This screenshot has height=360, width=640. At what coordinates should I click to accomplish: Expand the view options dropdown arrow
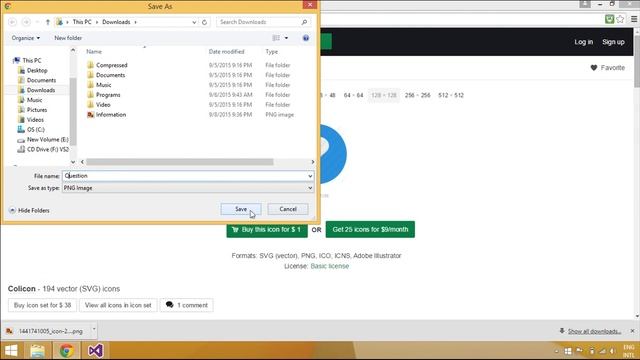pyautogui.click(x=286, y=38)
